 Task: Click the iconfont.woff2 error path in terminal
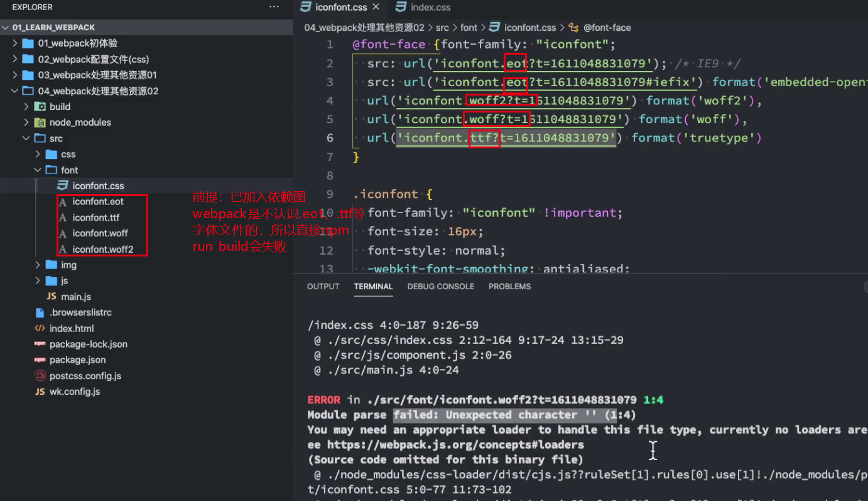[x=501, y=400]
